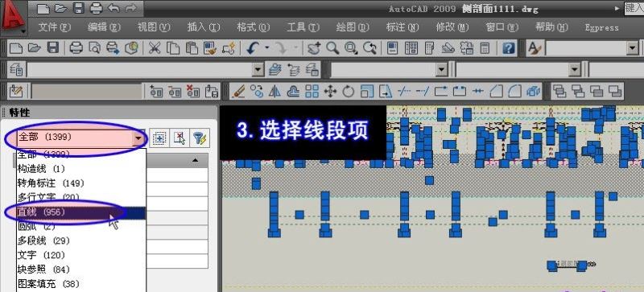This screenshot has height=292, width=644.
Task: Click Discard Reference Changes red X icon
Action: click(193, 91)
